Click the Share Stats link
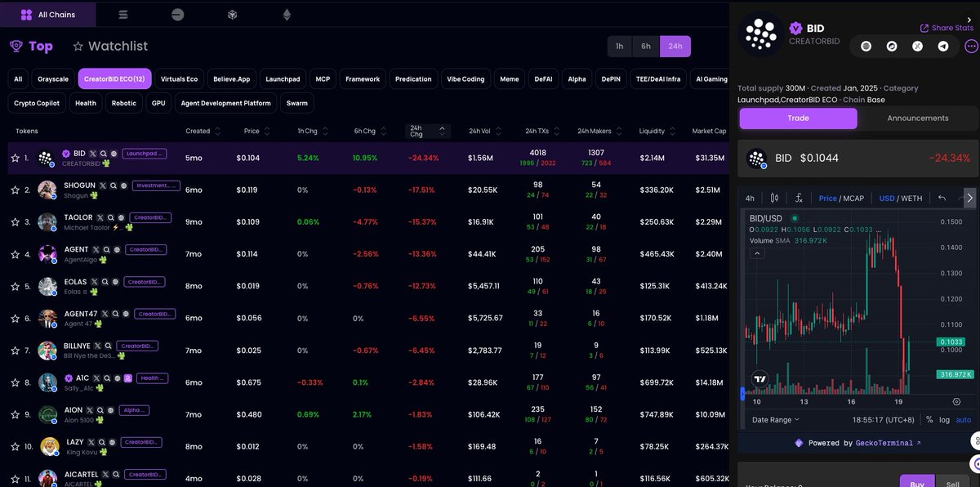Viewport: 980px width, 487px height. 947,28
